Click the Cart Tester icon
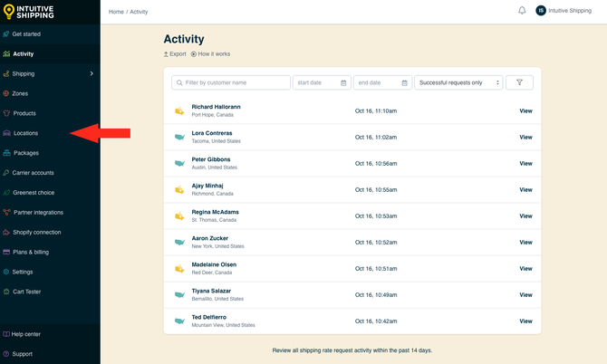This screenshot has height=364, width=607. (6, 292)
